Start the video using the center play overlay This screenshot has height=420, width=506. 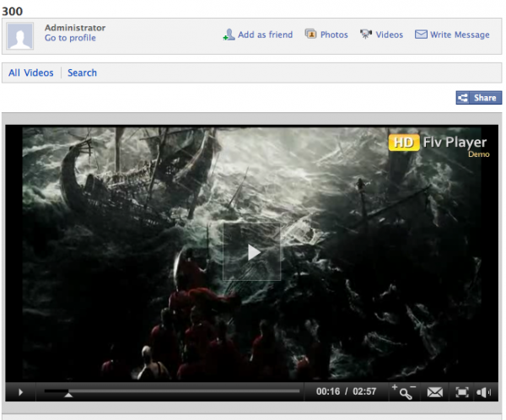tap(251, 252)
